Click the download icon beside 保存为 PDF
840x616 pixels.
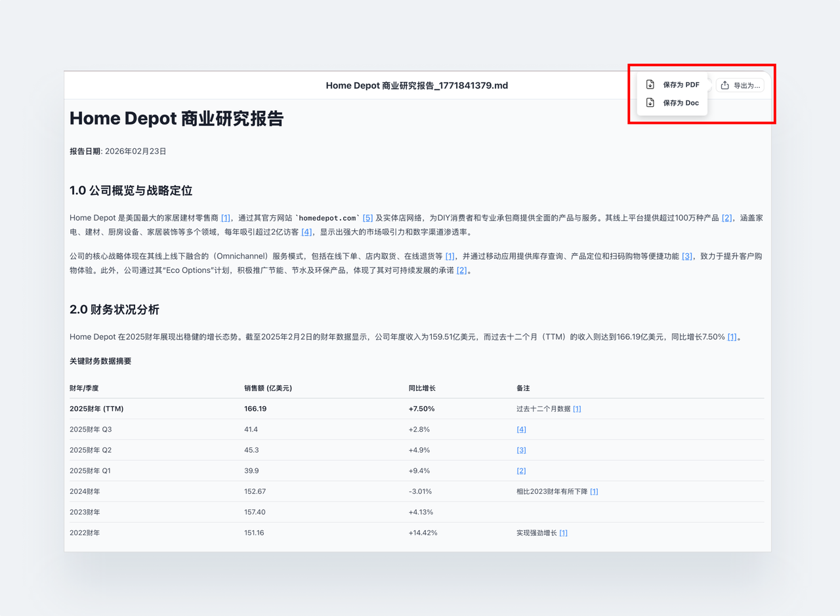point(650,85)
